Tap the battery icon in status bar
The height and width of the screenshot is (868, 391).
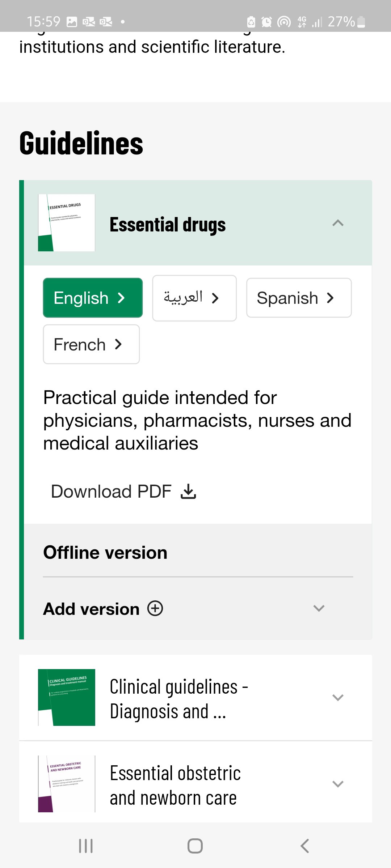[x=361, y=22]
